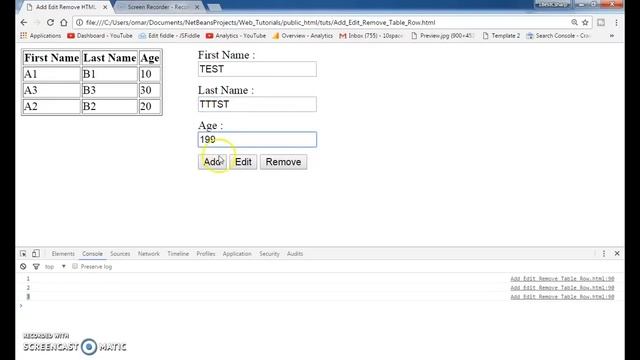Select table cell B2
Viewport: 640px width, 360px height.
coord(110,107)
